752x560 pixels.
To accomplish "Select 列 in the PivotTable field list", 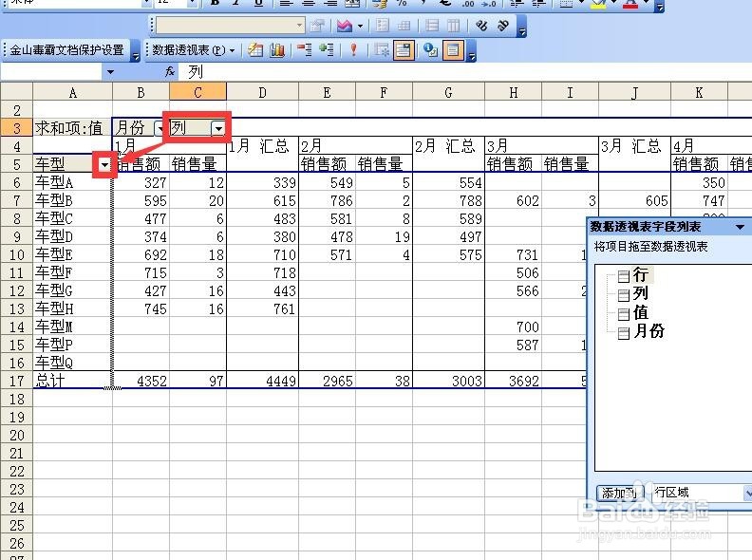I will [640, 293].
